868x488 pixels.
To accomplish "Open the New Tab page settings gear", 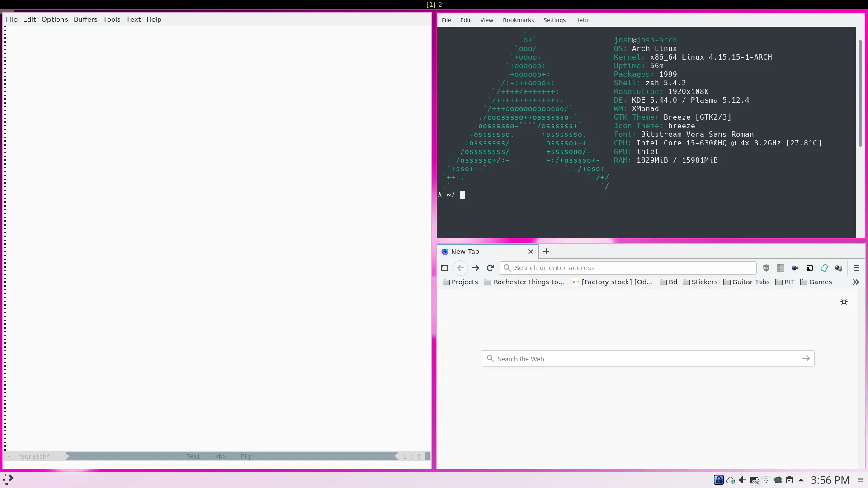I will click(844, 302).
